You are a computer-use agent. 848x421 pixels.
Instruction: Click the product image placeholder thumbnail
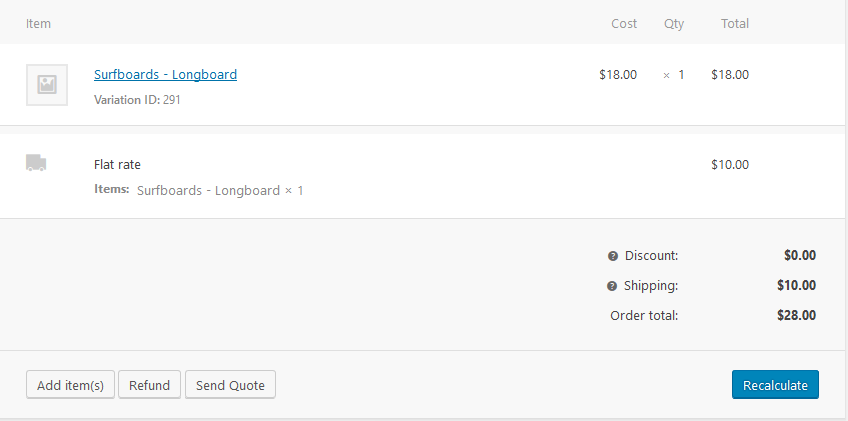point(47,85)
